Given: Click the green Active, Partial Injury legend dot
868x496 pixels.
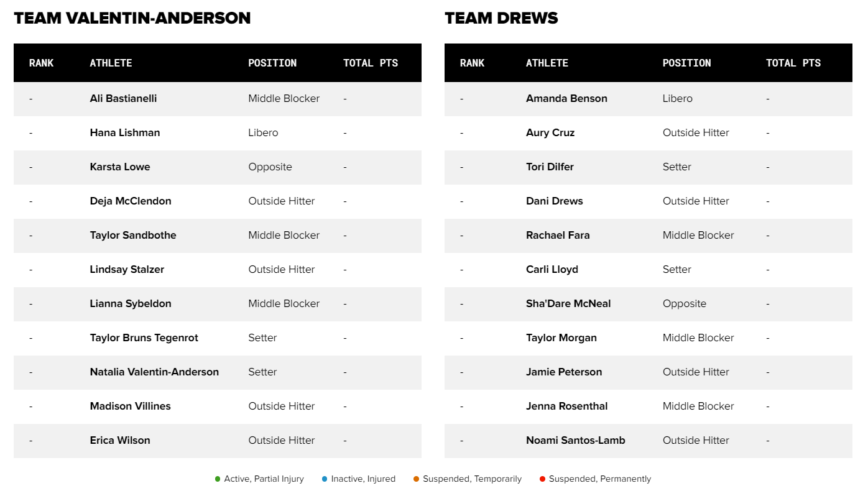Looking at the screenshot, I should [x=218, y=479].
